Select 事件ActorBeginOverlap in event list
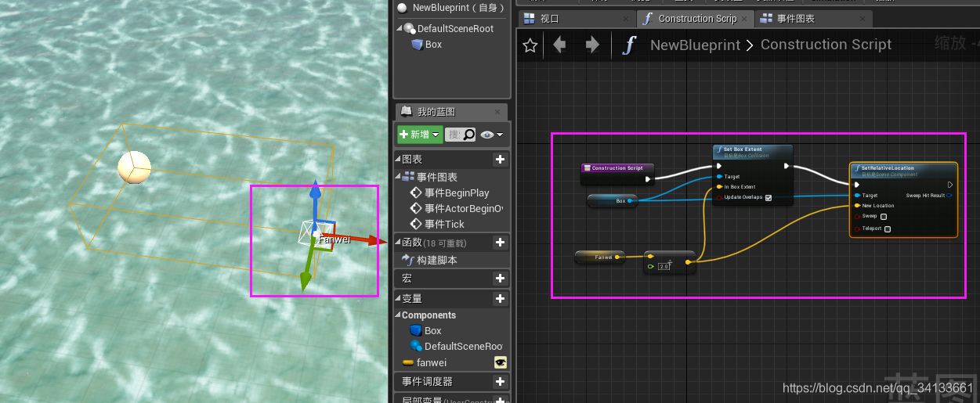 click(462, 208)
